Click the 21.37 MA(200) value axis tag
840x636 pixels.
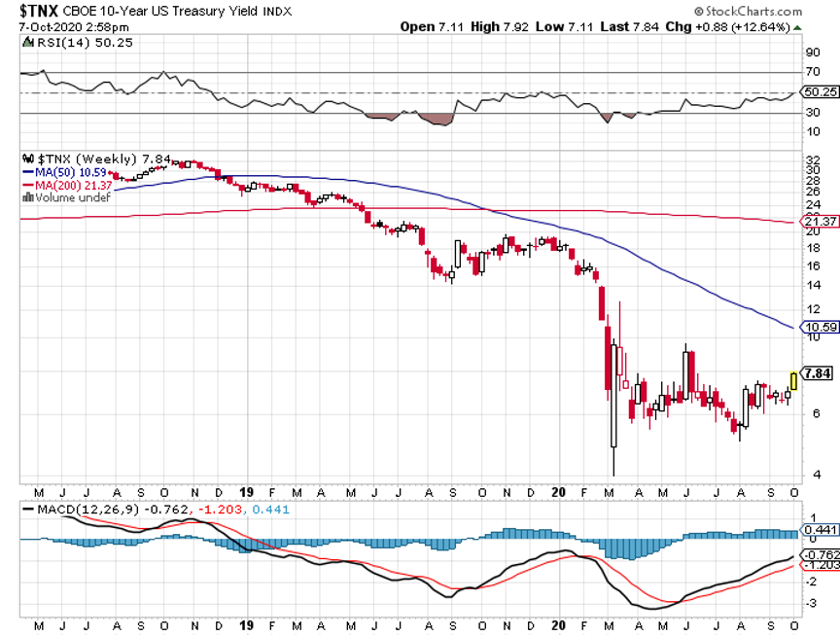pyautogui.click(x=818, y=223)
